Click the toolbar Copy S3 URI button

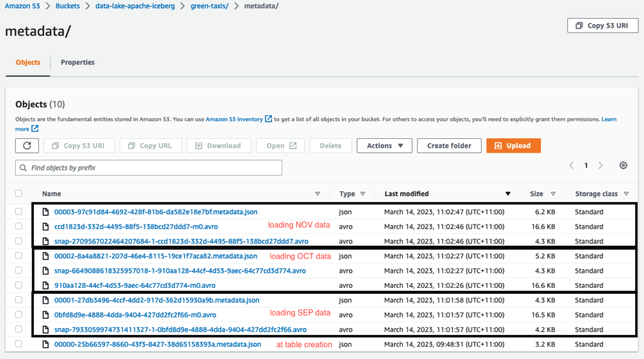coord(79,145)
